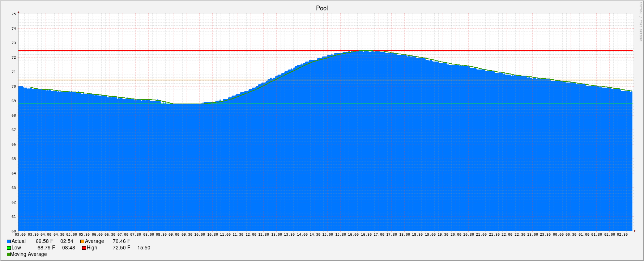
Task: Click the blue Actual legend swatch
Action: click(x=9, y=241)
